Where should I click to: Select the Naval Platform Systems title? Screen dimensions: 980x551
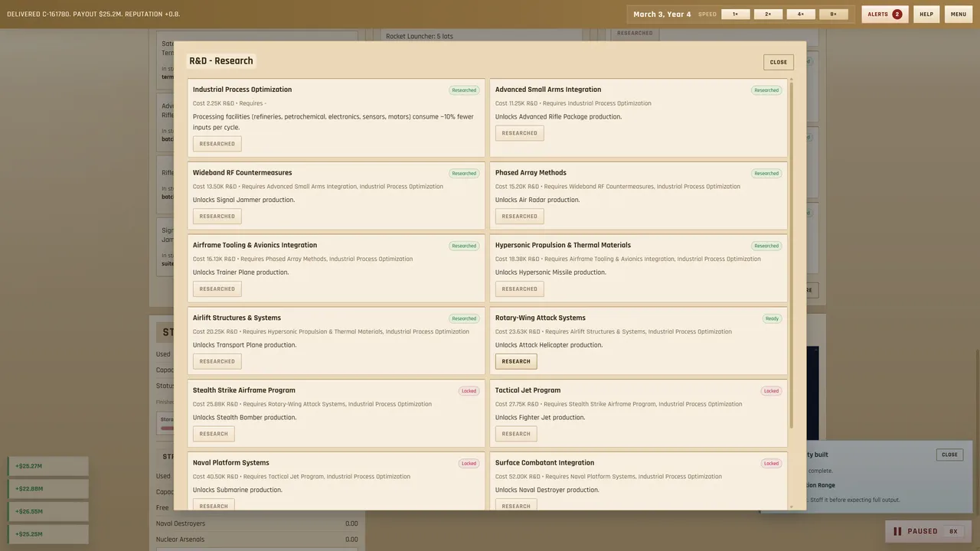[x=230, y=463]
